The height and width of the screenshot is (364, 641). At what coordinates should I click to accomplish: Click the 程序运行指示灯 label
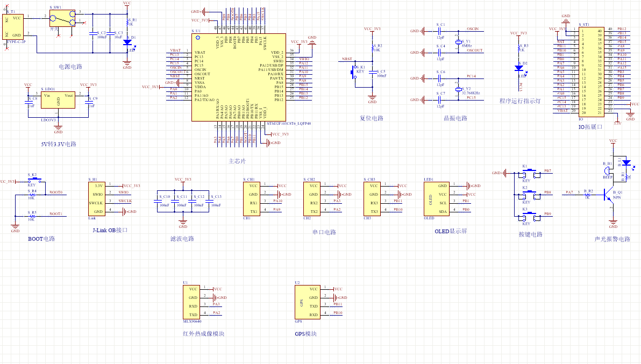coord(520,101)
